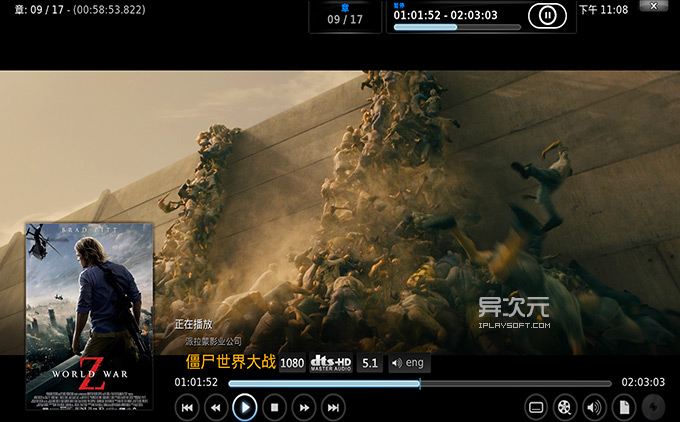Rewind the video playback
680x422 pixels.
[216, 407]
